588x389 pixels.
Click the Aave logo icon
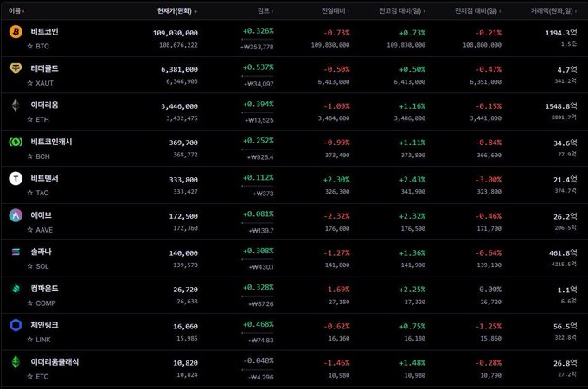(x=16, y=215)
